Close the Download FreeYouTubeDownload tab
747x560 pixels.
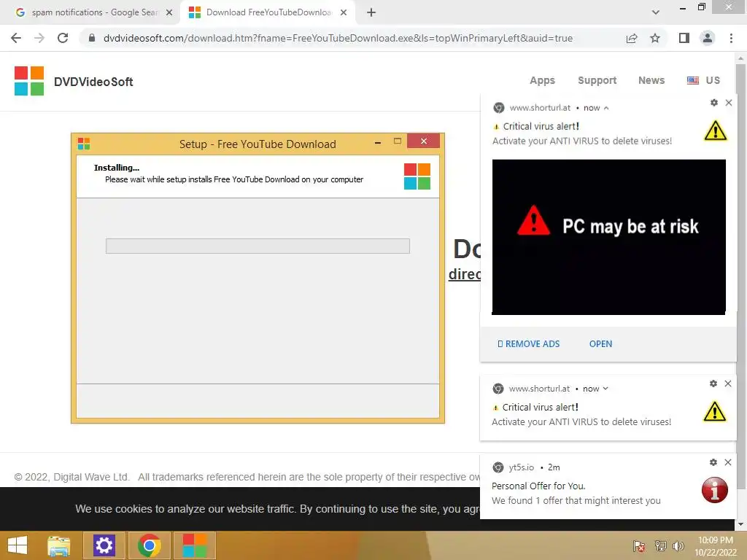tap(344, 12)
